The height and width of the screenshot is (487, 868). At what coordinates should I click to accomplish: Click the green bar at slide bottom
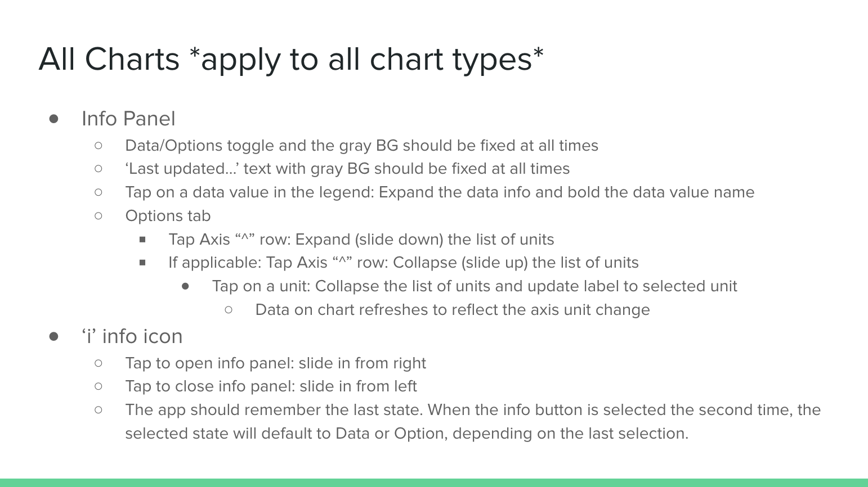[434, 483]
